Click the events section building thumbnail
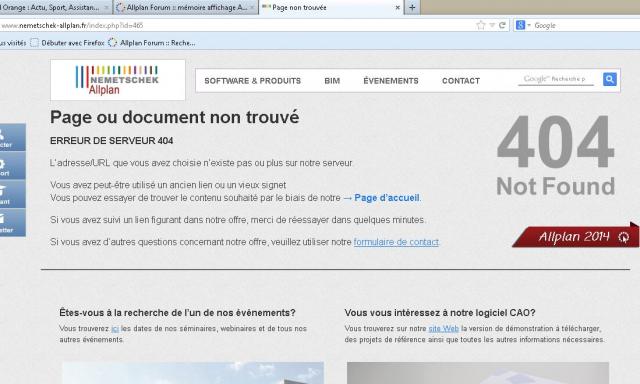Viewport: 640px width, 384px height. pos(193,373)
